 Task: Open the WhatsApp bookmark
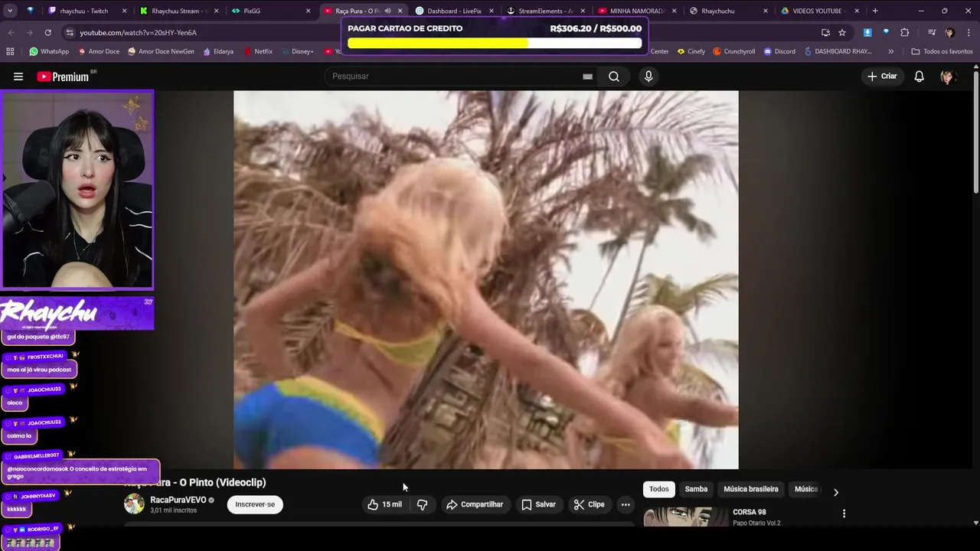pos(49,51)
